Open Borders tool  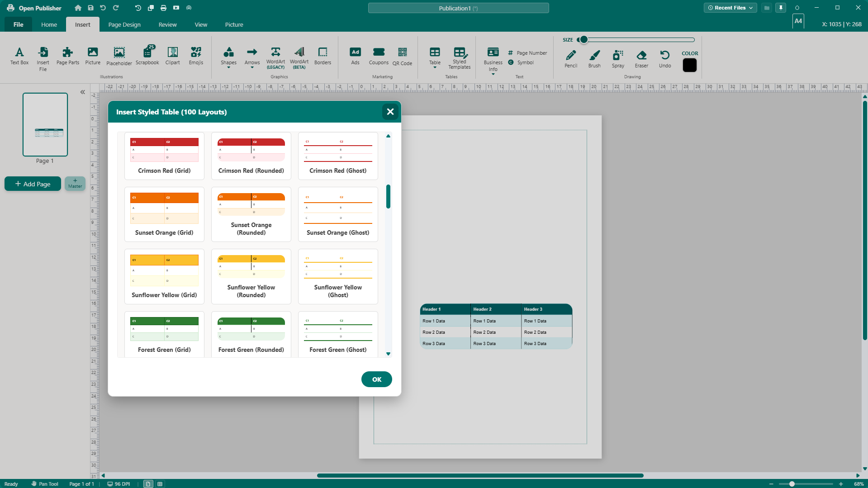[323, 57]
